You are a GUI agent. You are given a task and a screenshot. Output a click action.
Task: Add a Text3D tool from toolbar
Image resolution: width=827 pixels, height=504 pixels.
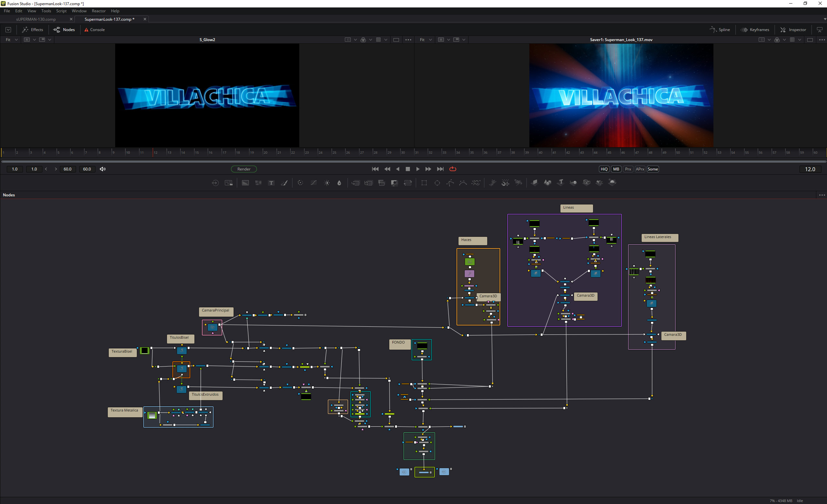(x=560, y=182)
